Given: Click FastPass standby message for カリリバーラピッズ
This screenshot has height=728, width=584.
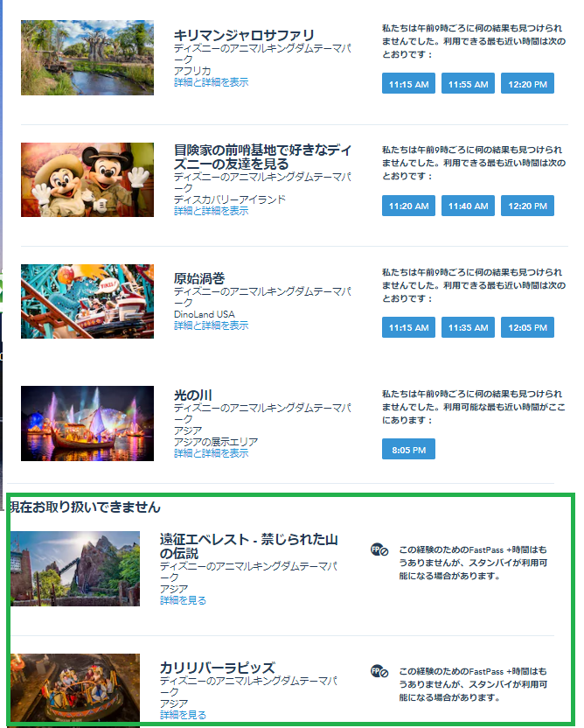Looking at the screenshot, I should pyautogui.click(x=473, y=684).
